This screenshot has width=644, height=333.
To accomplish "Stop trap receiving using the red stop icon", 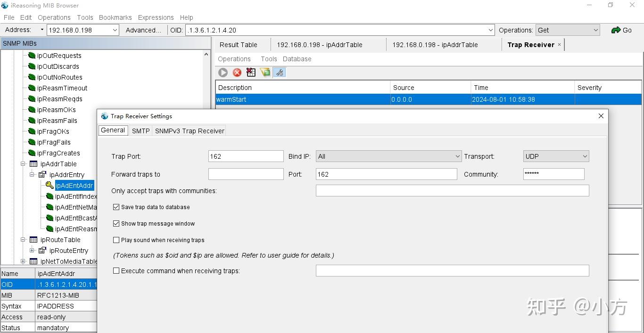I will (237, 72).
